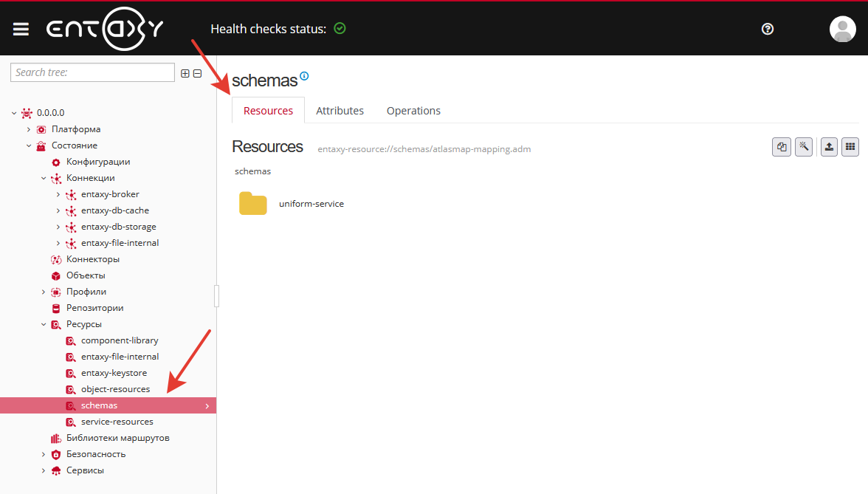Screen dimensions: 868x494
Task: Collapse the Коннекции tree node
Action: [x=44, y=178]
